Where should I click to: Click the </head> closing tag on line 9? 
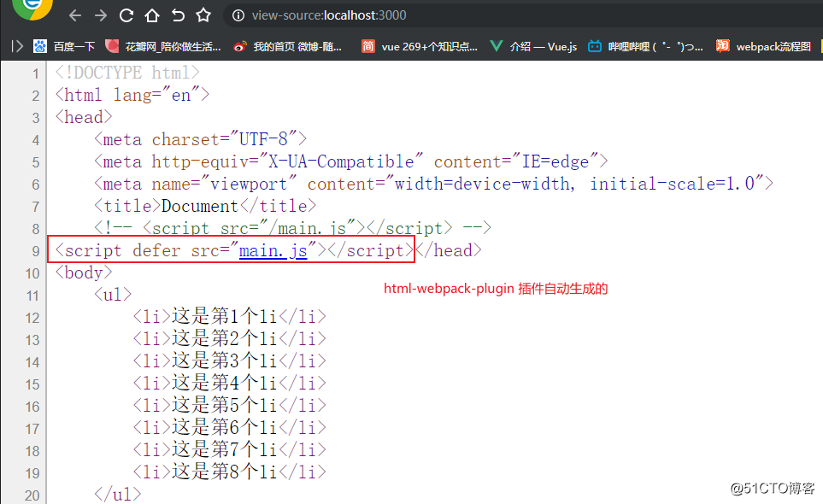pos(449,250)
